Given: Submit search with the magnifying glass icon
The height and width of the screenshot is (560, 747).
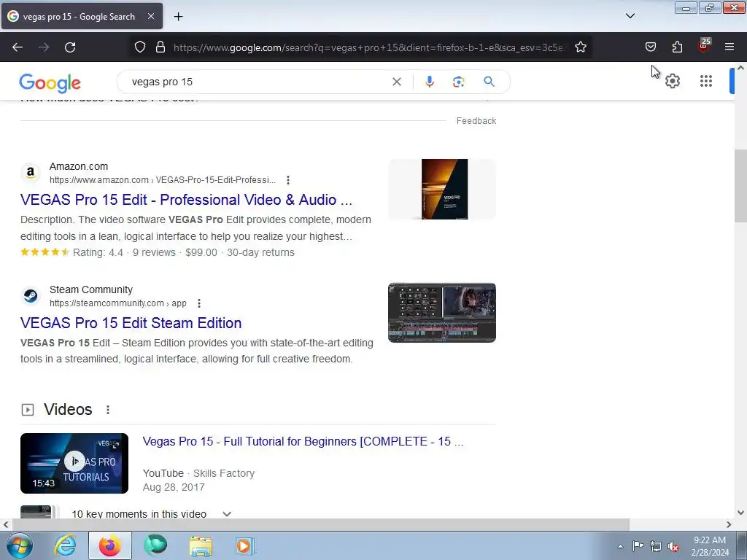Looking at the screenshot, I should (x=489, y=82).
